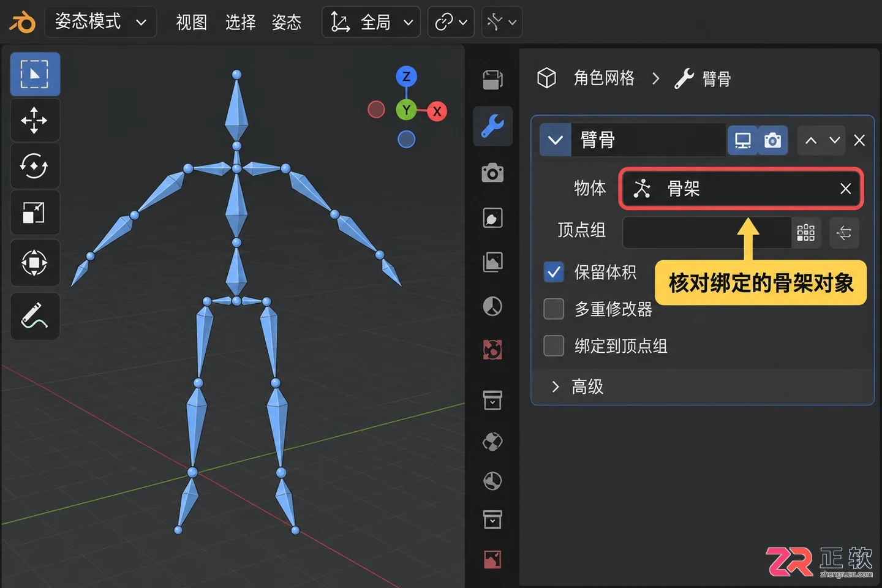Image resolution: width=882 pixels, height=588 pixels.
Task: Choose the Transform tool
Action: point(35,263)
